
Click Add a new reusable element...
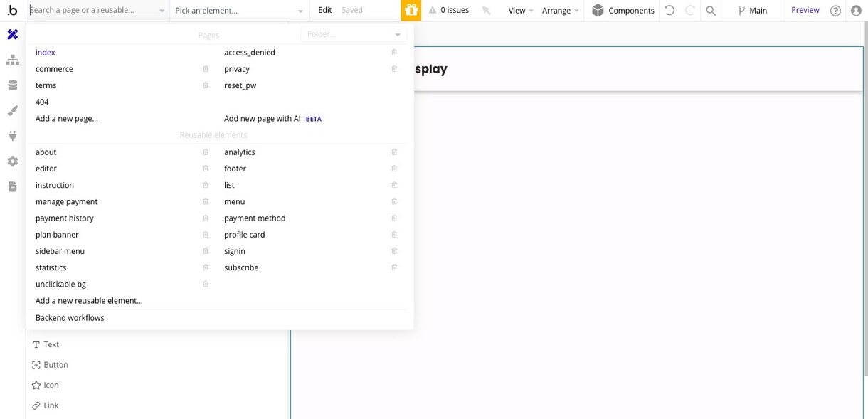[x=89, y=301]
